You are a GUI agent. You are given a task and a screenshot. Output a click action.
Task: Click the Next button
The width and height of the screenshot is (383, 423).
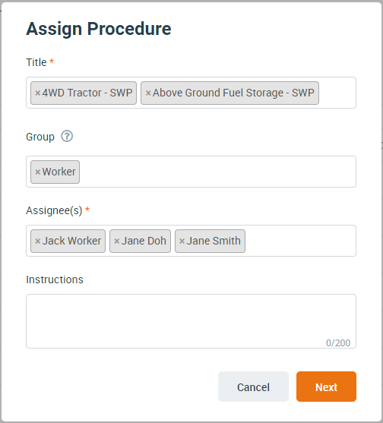pos(326,387)
